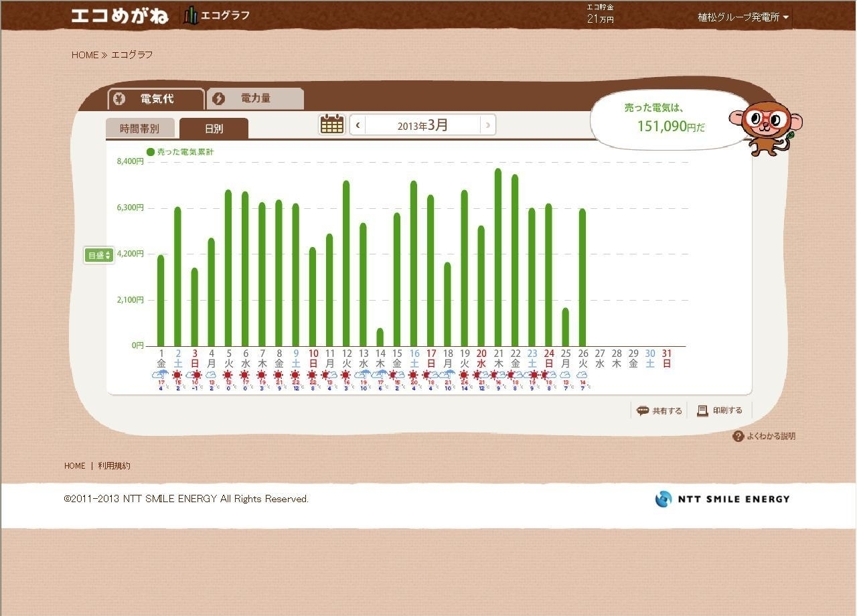
Task: Click the copyright NTT SMILE ENERGY text
Action: pos(186,499)
